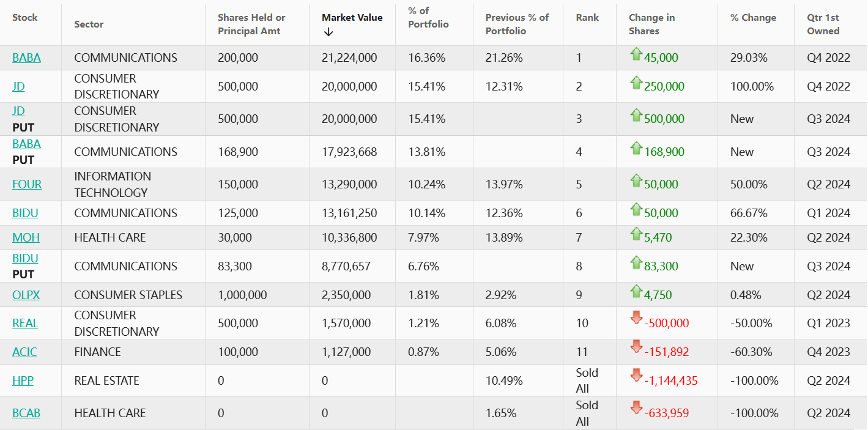
Task: Select the 16.36% portfolio value
Action: [426, 58]
